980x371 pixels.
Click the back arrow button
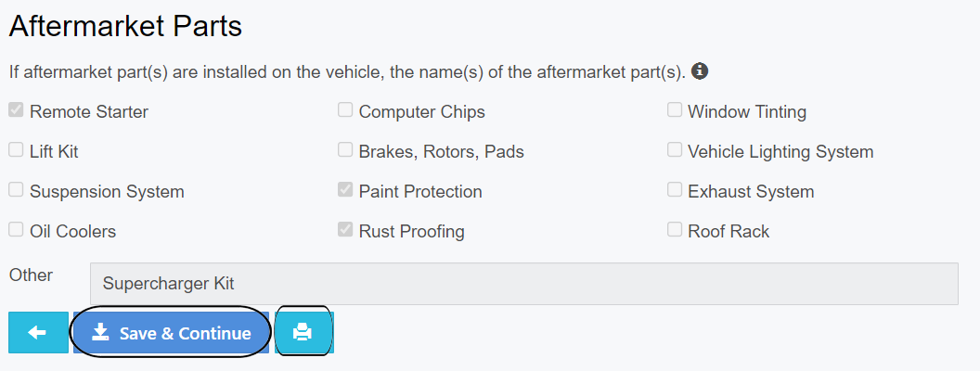[38, 332]
